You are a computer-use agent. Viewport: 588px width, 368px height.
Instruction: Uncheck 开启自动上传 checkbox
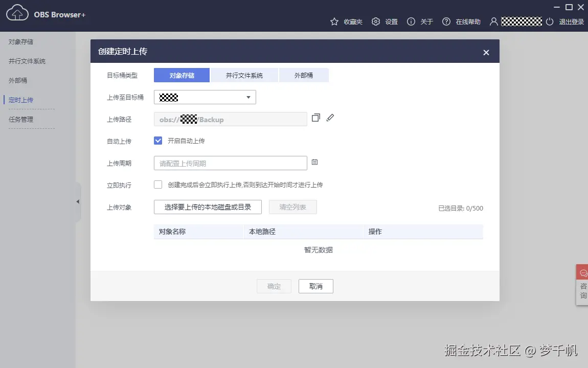[158, 141]
